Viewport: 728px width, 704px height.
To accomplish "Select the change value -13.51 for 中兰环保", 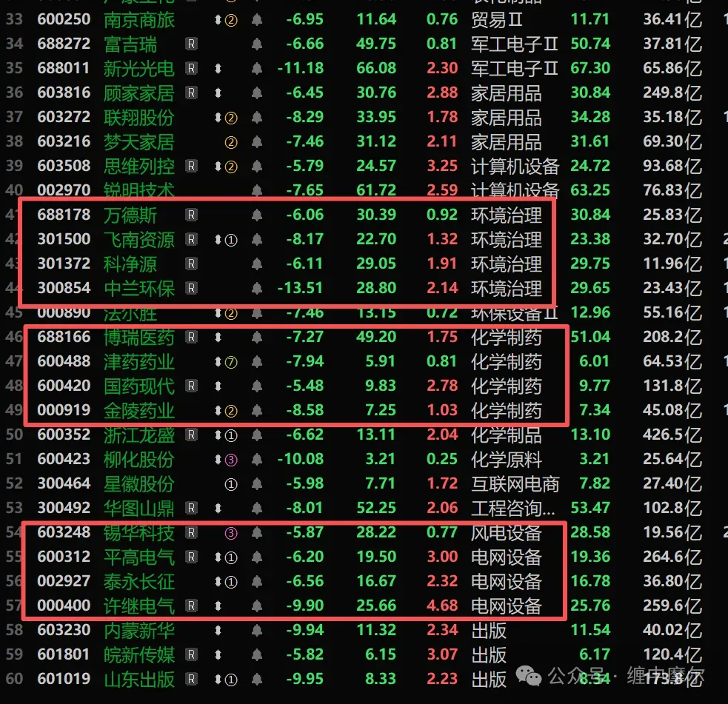I will tap(300, 288).
